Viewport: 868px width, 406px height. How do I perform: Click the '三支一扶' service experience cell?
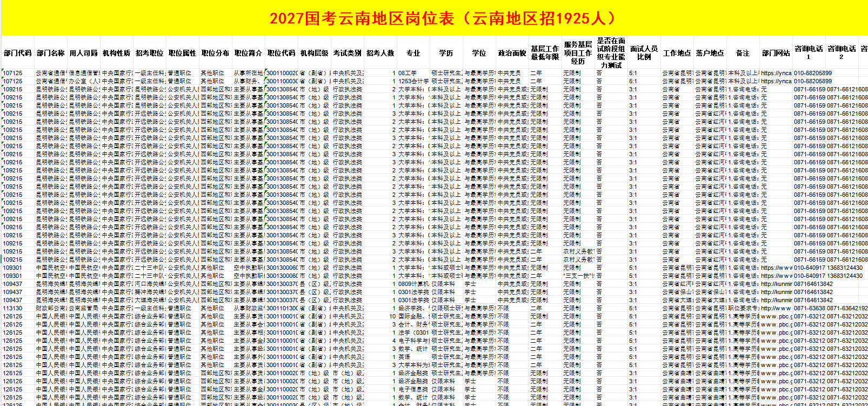pyautogui.click(x=578, y=276)
